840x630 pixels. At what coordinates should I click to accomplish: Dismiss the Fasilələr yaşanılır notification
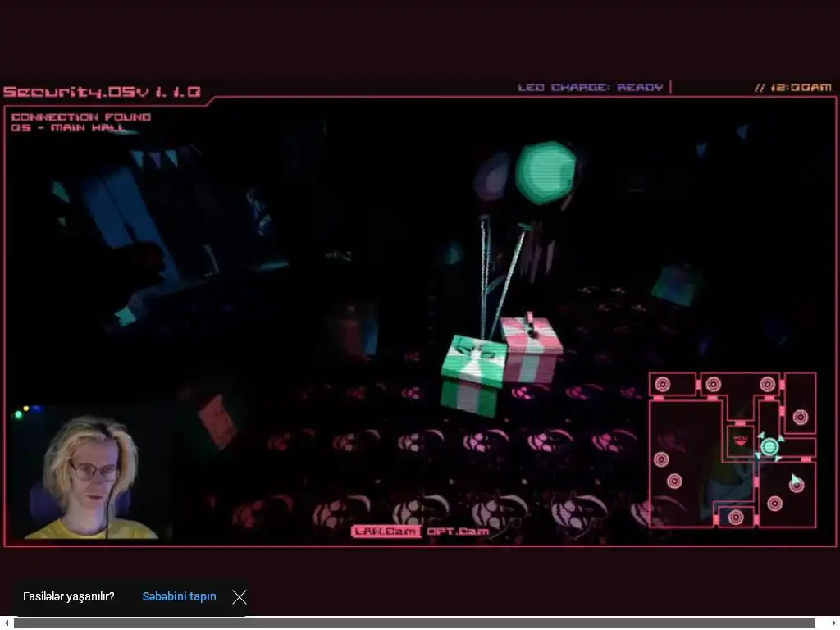click(x=240, y=597)
